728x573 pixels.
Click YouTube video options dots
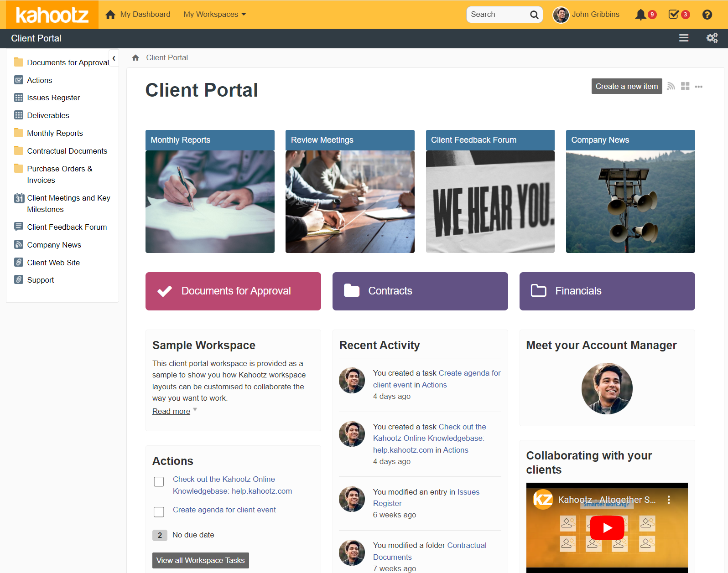tap(669, 500)
